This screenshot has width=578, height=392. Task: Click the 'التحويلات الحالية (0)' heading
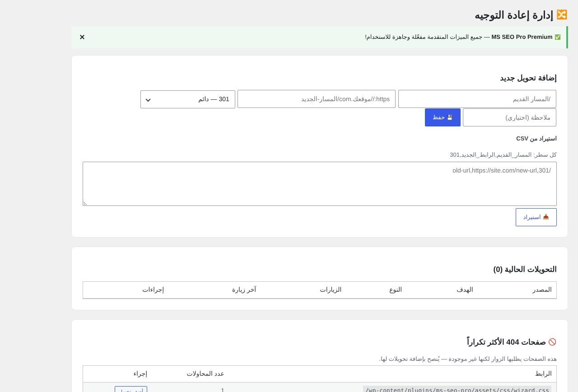(x=525, y=270)
